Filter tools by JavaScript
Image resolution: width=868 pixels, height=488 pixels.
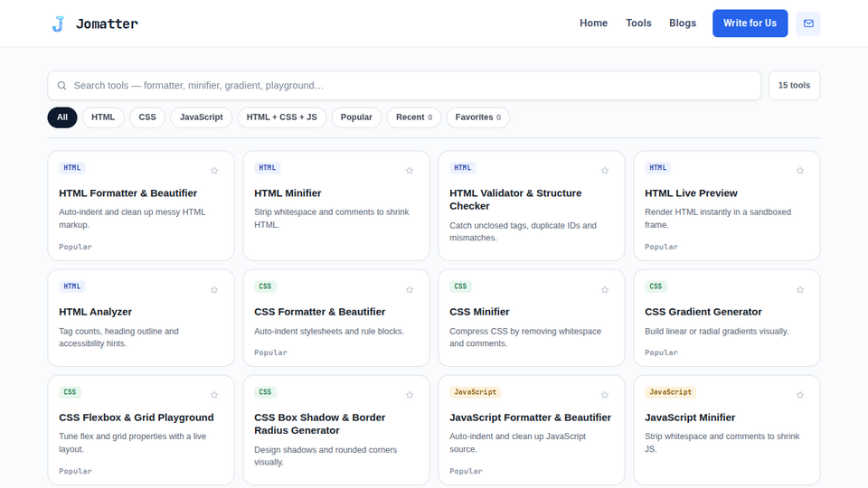pyautogui.click(x=201, y=117)
